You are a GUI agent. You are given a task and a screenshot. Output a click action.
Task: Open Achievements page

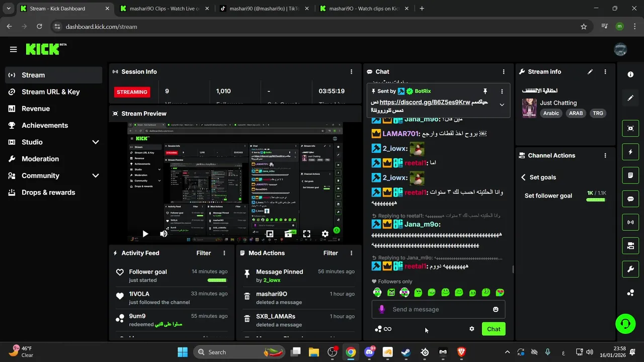(x=54, y=125)
